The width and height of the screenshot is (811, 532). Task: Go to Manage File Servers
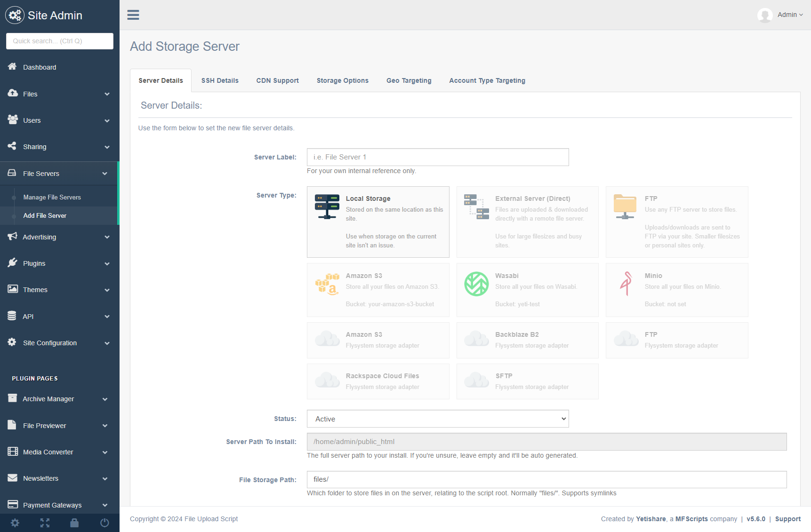(x=52, y=198)
